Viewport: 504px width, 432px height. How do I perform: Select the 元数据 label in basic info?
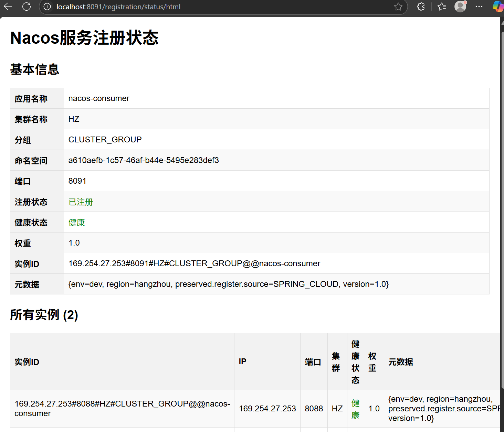37,284
